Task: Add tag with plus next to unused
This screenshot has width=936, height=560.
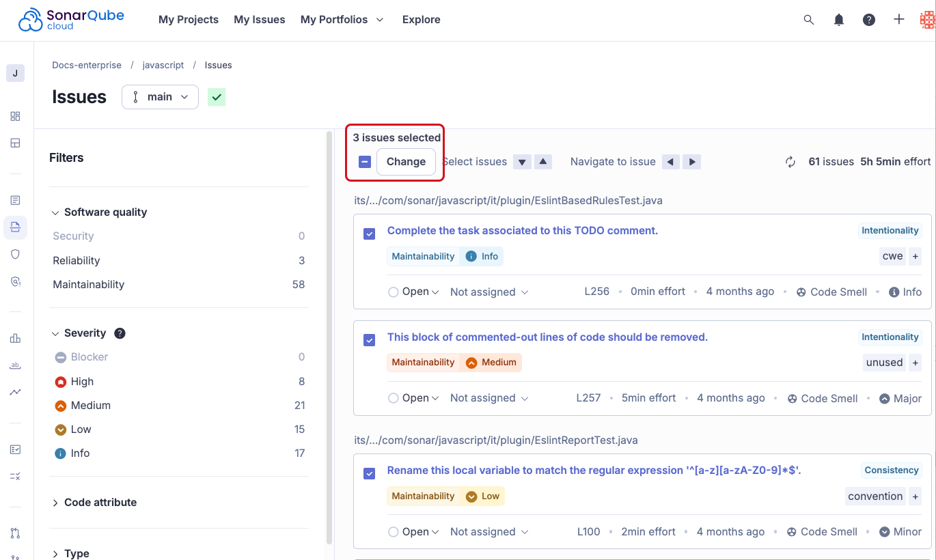Action: pos(916,363)
